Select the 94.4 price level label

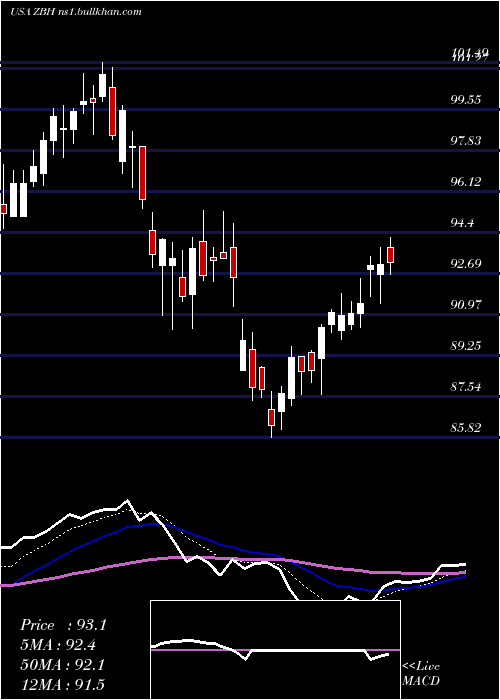(x=462, y=223)
